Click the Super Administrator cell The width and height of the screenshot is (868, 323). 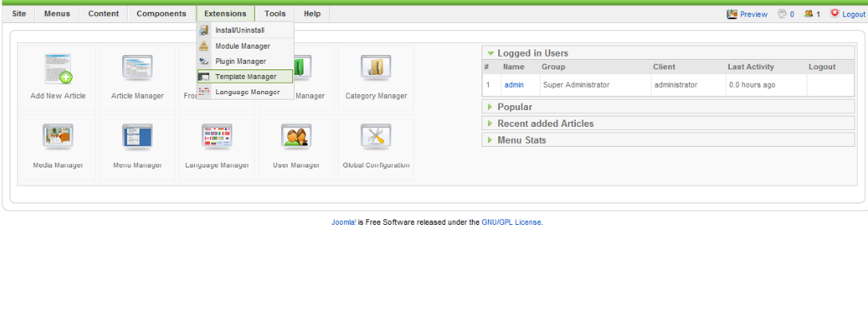point(577,85)
